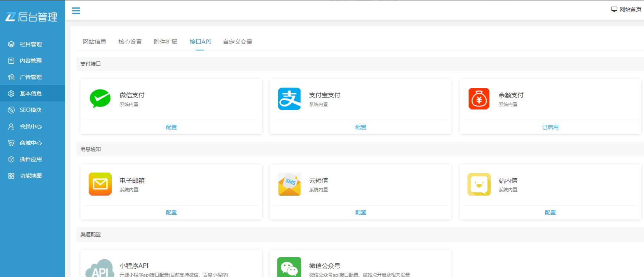
Task: Click the blue 支付宝支付 Alipay icon
Action: (289, 99)
